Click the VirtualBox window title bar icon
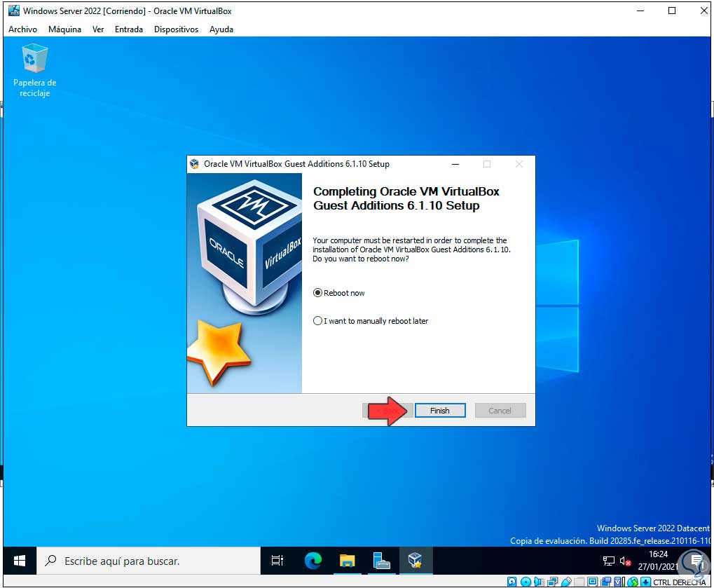The image size is (714, 588). [x=14, y=11]
